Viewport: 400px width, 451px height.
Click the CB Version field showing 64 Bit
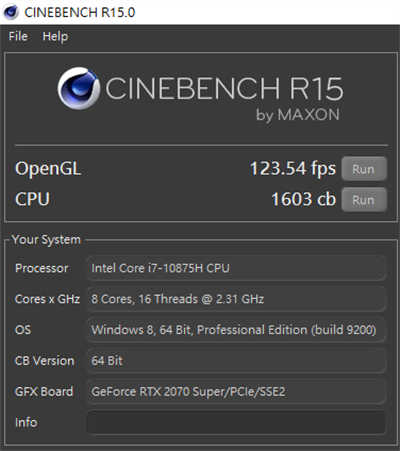click(x=236, y=361)
